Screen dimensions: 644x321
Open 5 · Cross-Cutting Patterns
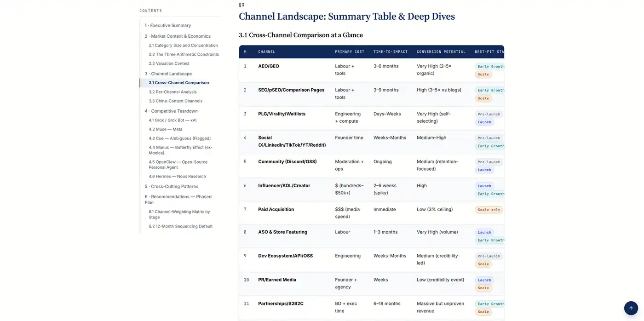[171, 186]
